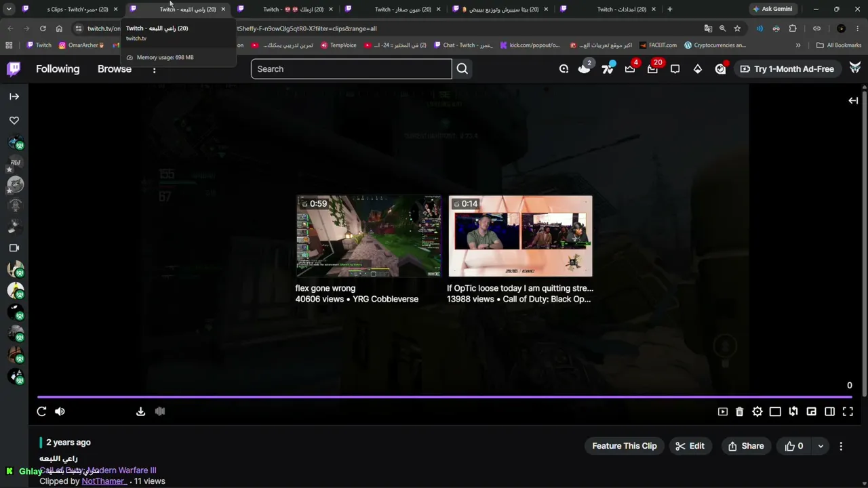Click the camera icon in left sidebar

click(x=14, y=248)
